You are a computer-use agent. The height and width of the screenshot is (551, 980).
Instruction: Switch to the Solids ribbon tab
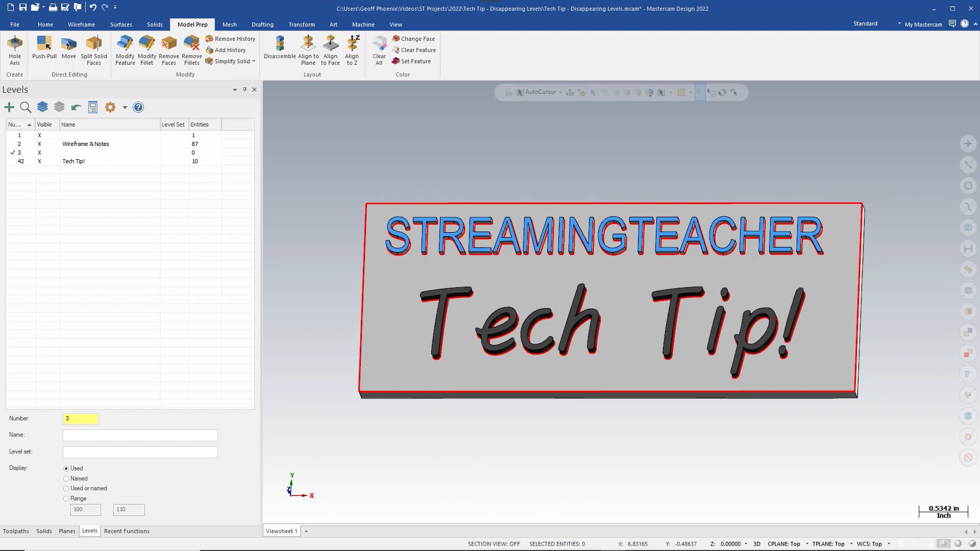click(155, 24)
